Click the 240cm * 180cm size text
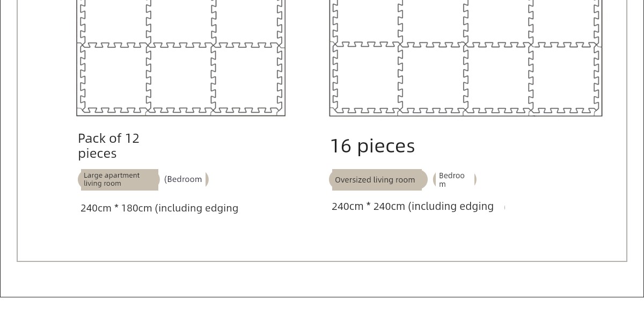 click(x=159, y=208)
